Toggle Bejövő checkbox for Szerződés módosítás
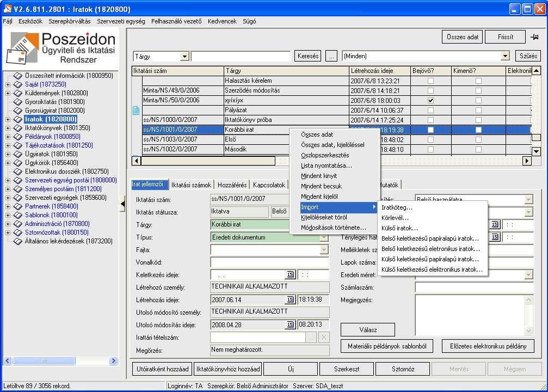548x392 pixels. tap(430, 90)
